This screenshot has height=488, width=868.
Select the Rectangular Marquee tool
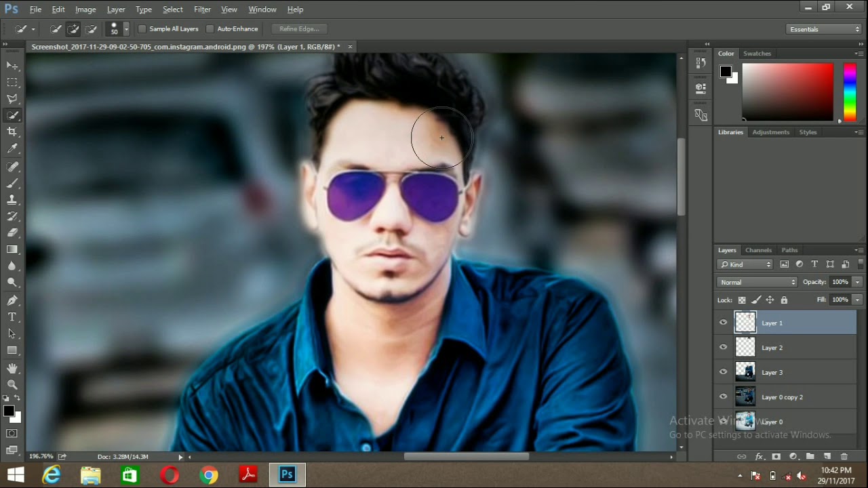(12, 82)
